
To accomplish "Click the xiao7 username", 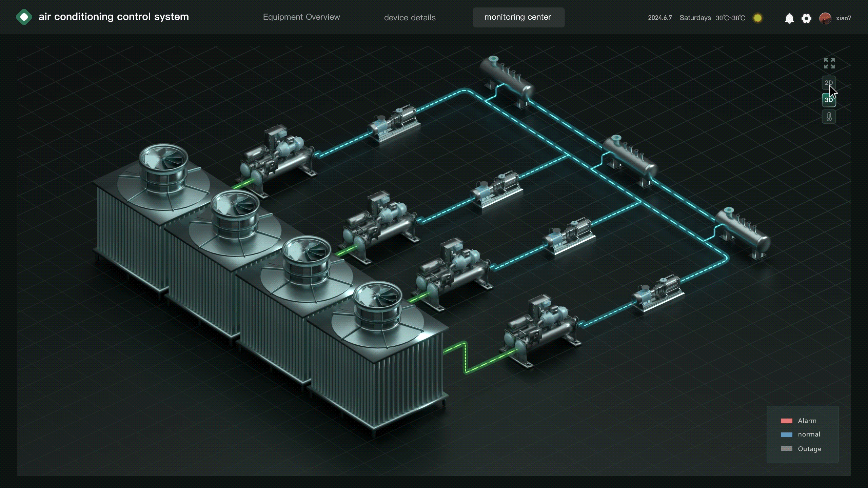I will [x=843, y=18].
